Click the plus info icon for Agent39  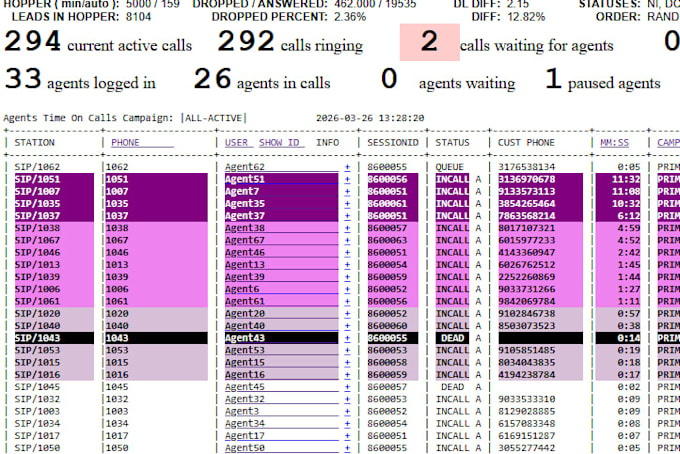[x=347, y=277]
